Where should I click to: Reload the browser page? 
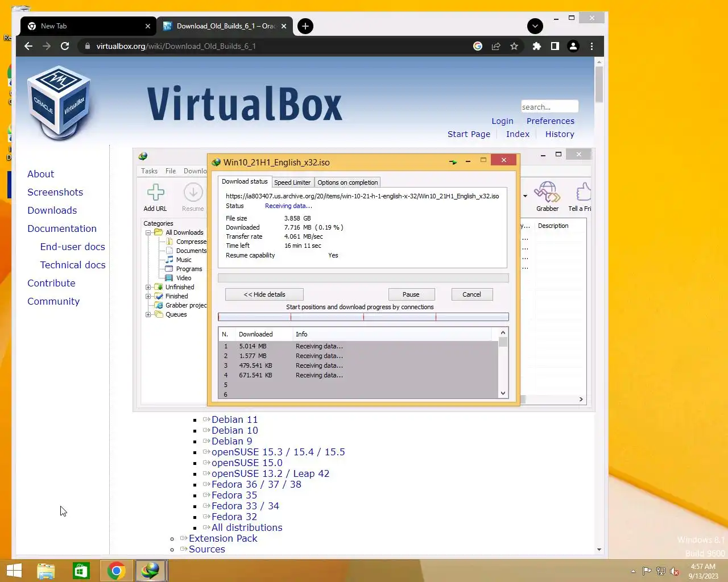(x=65, y=46)
